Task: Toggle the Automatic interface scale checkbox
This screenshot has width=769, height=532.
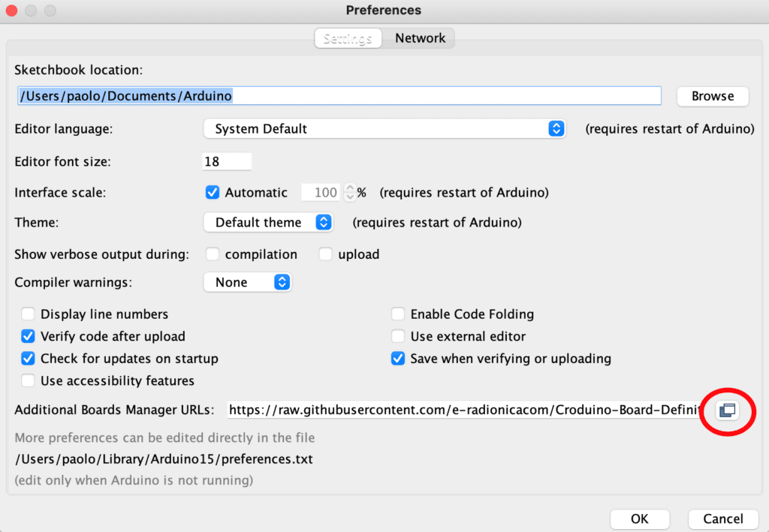Action: click(213, 192)
